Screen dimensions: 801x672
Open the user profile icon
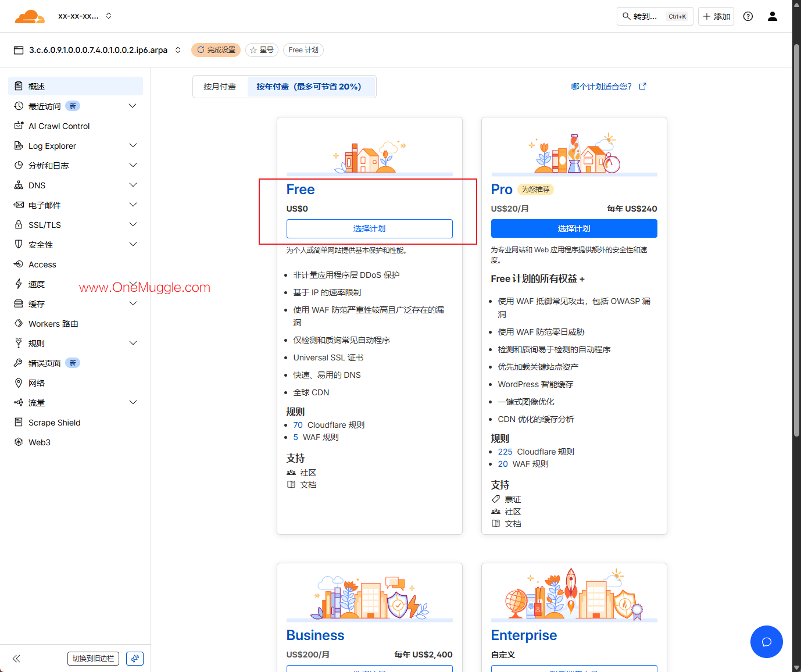tap(773, 16)
